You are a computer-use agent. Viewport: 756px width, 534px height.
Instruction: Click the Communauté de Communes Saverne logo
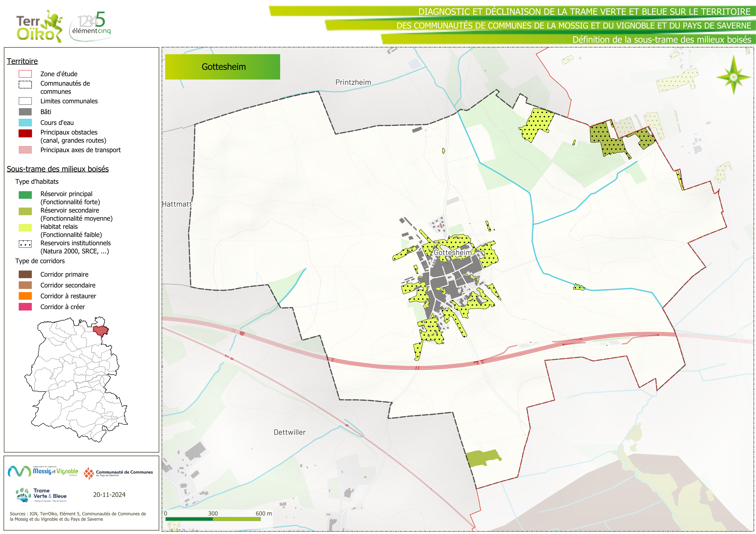pos(118,473)
